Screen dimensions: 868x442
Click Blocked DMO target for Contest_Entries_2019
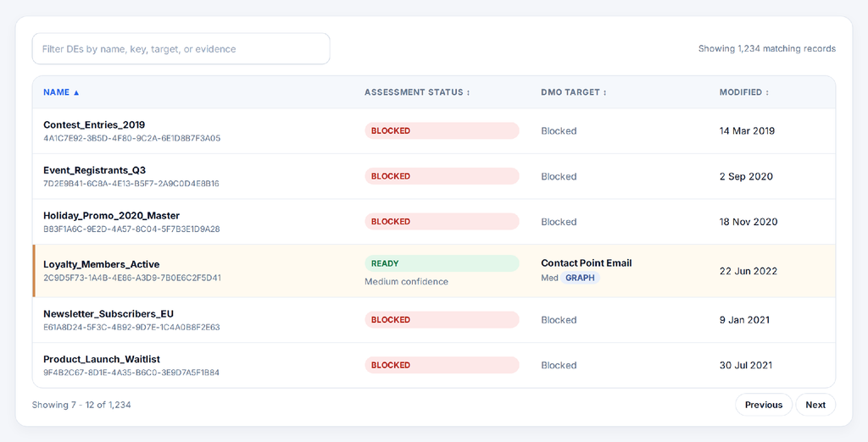[559, 131]
